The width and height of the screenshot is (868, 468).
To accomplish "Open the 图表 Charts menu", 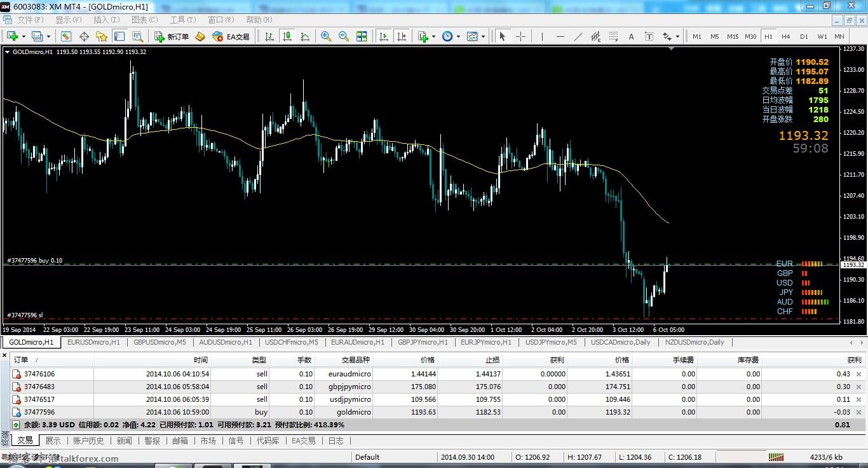I will (144, 20).
